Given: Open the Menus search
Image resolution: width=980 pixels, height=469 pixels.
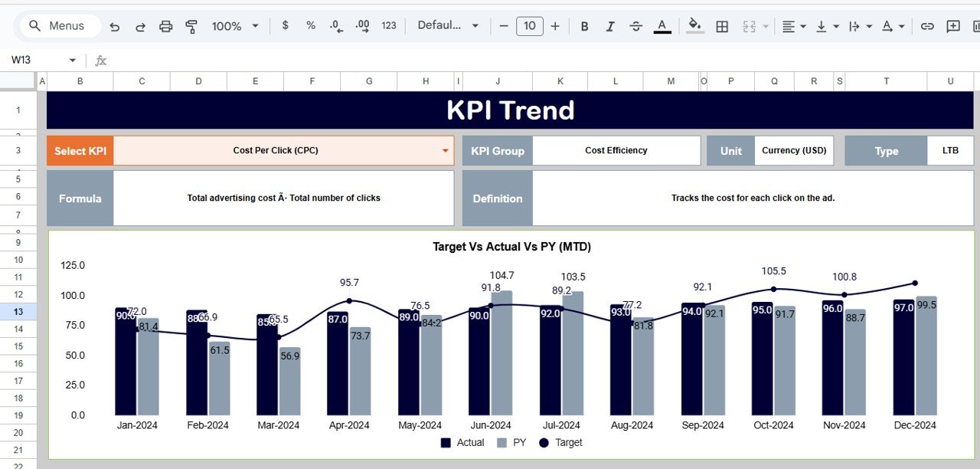Looking at the screenshot, I should tap(60, 25).
